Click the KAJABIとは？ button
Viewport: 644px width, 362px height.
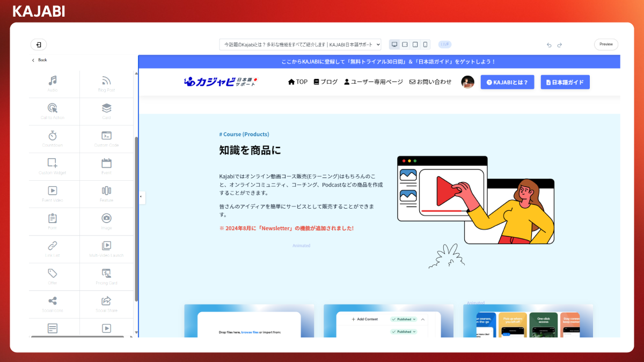[x=507, y=82]
